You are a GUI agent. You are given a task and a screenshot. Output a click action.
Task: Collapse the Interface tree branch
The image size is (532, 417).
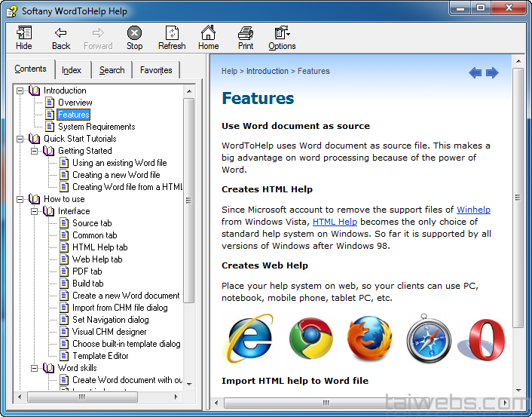[35, 211]
